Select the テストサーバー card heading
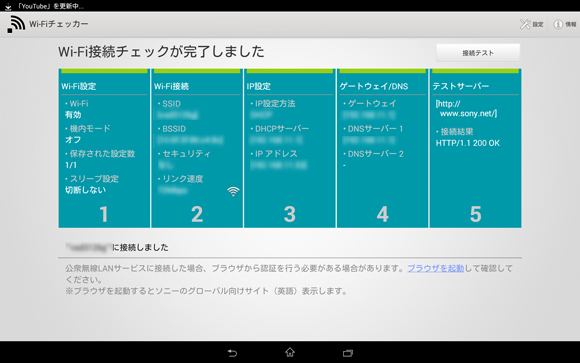This screenshot has width=580, height=363. (x=461, y=86)
